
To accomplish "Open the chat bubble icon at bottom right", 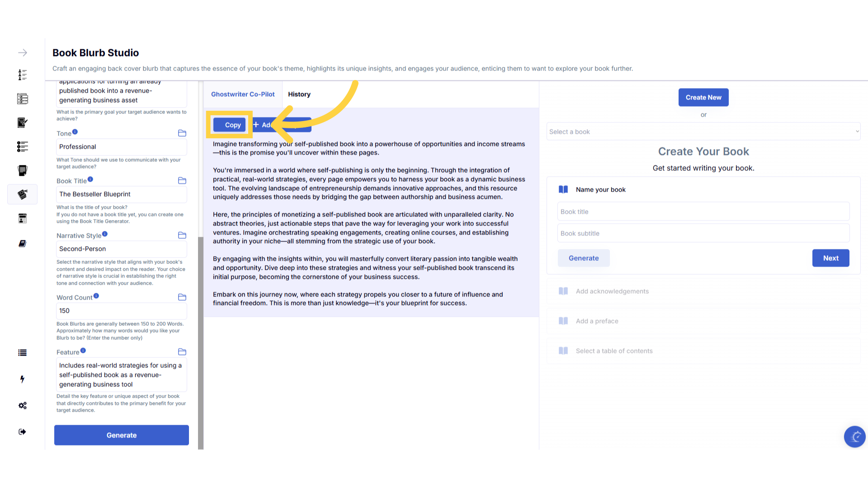I will tap(854, 437).
